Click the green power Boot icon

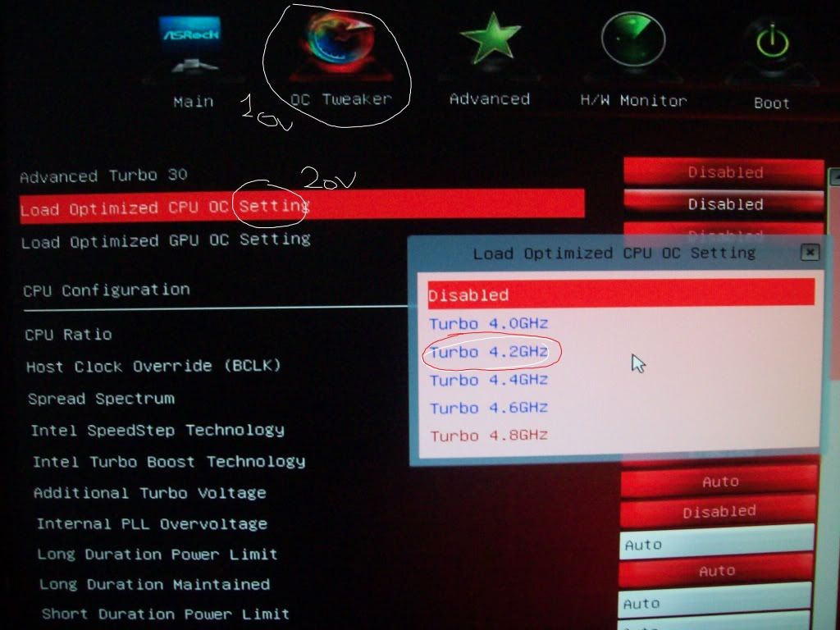[770, 45]
